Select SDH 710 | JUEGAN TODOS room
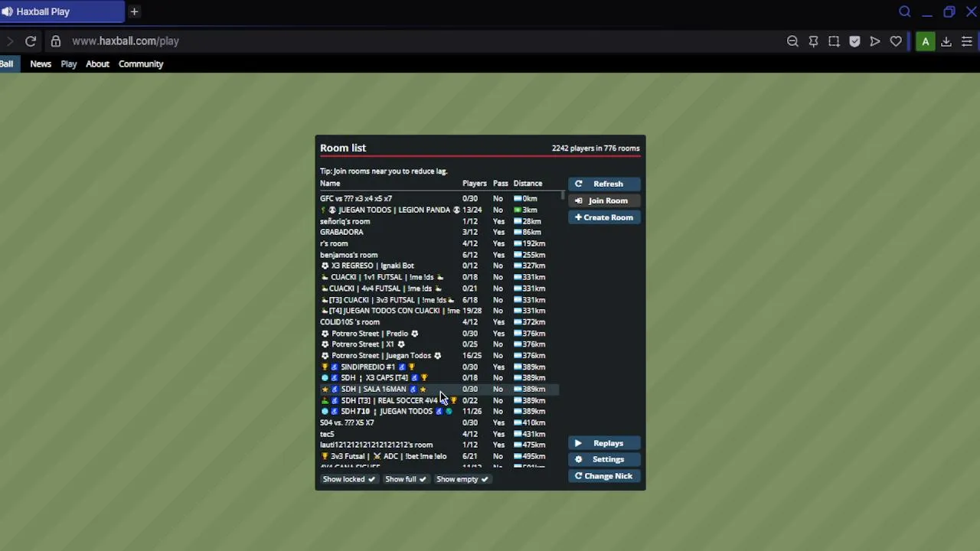The height and width of the screenshot is (551, 980). (x=439, y=412)
